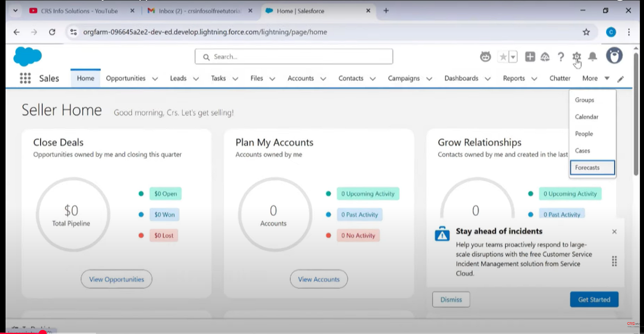Click the Get Started button

(594, 299)
